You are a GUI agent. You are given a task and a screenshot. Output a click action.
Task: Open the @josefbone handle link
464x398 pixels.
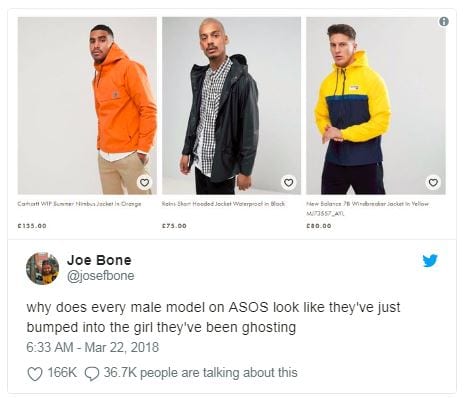(101, 276)
